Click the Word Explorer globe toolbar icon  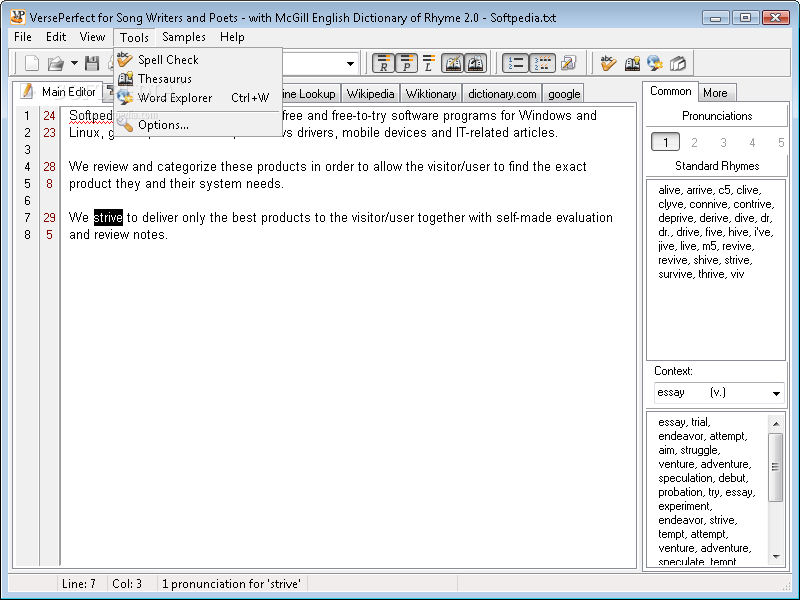pyautogui.click(x=655, y=63)
